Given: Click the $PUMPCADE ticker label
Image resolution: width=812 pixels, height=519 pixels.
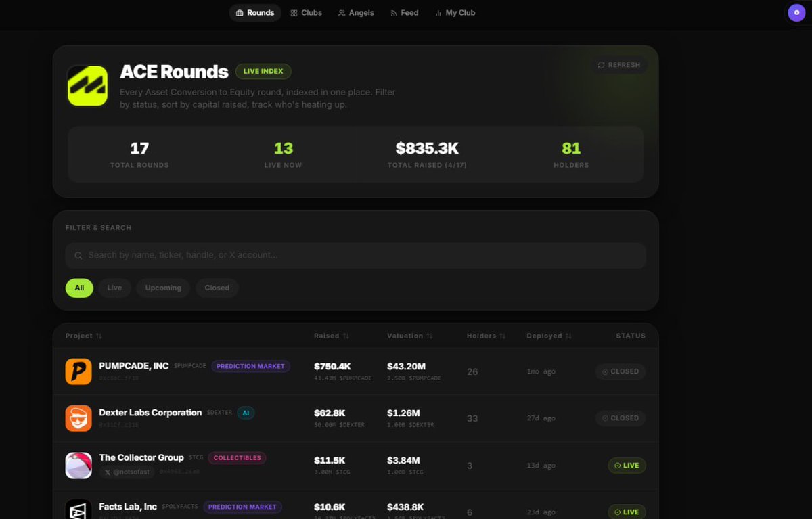Looking at the screenshot, I should (189, 366).
